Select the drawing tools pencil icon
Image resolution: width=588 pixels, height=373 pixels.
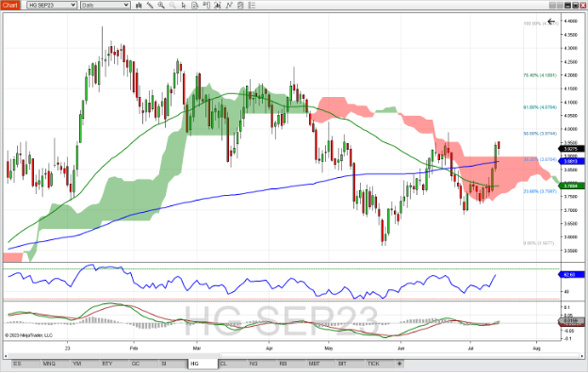coord(150,6)
